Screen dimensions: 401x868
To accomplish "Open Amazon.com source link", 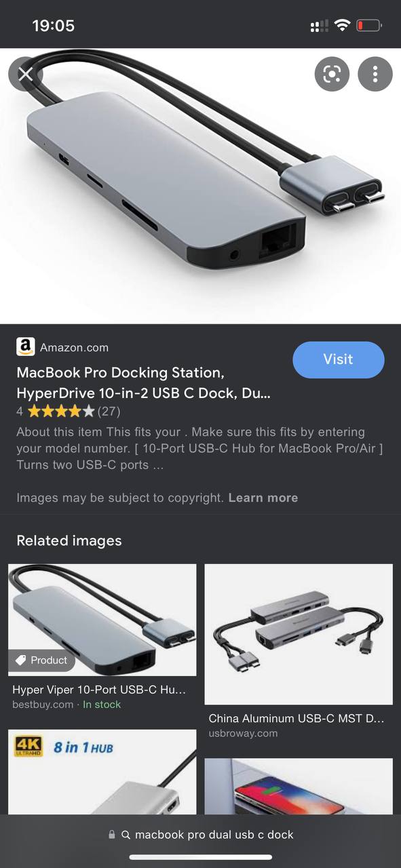I will (74, 347).
